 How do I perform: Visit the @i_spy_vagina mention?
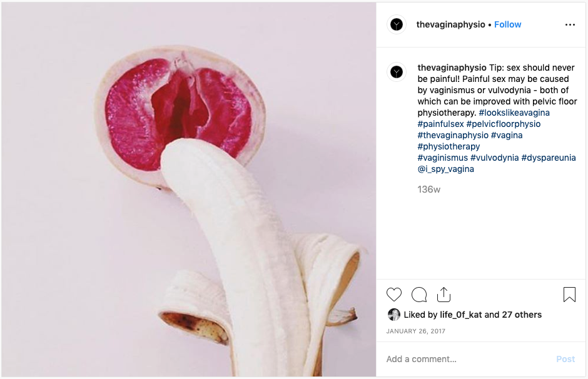tap(445, 169)
